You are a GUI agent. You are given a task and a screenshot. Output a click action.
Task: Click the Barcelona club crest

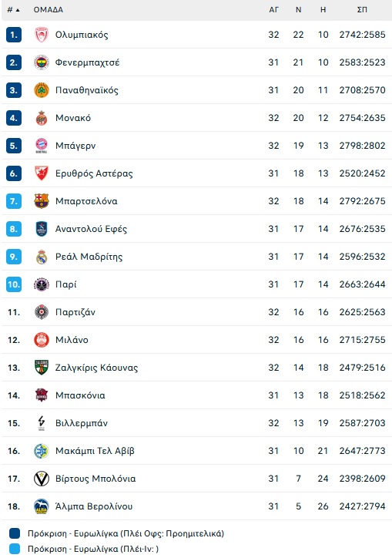point(42,201)
